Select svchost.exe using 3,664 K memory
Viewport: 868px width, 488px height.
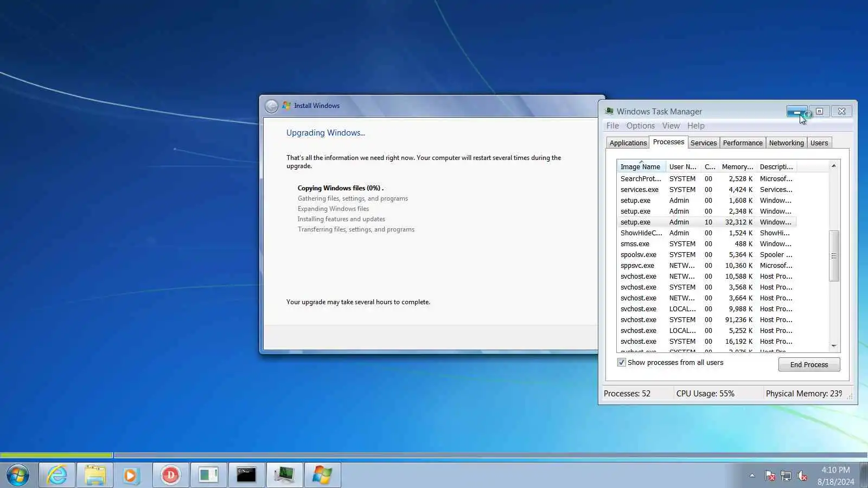706,298
